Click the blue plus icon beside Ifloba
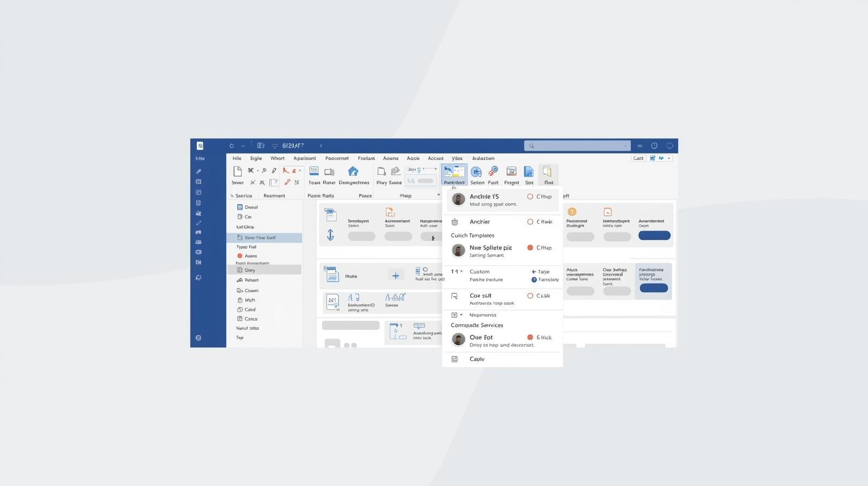The height and width of the screenshot is (486, 868). pos(395,276)
